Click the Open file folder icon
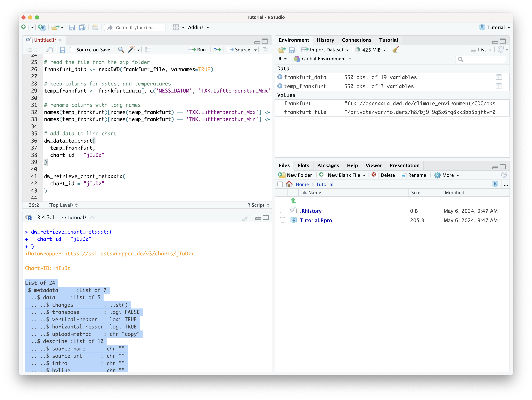The height and width of the screenshot is (400, 532). 55,27
